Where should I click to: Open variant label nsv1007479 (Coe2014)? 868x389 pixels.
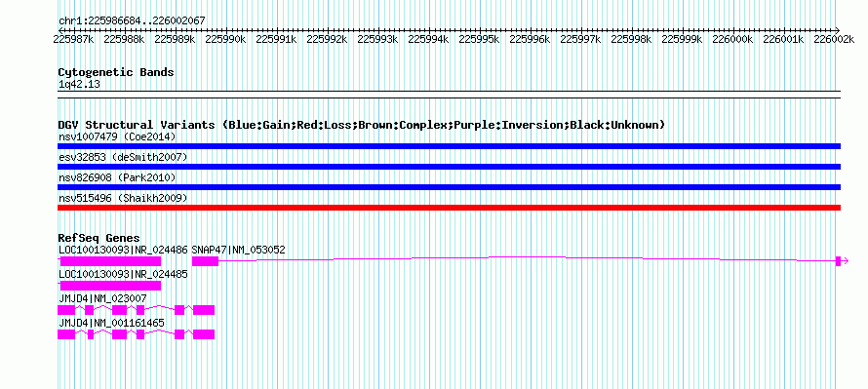(117, 136)
